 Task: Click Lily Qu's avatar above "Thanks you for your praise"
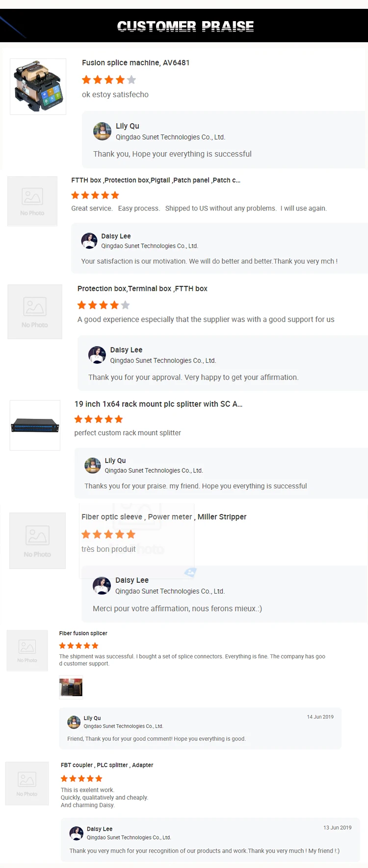(x=93, y=465)
